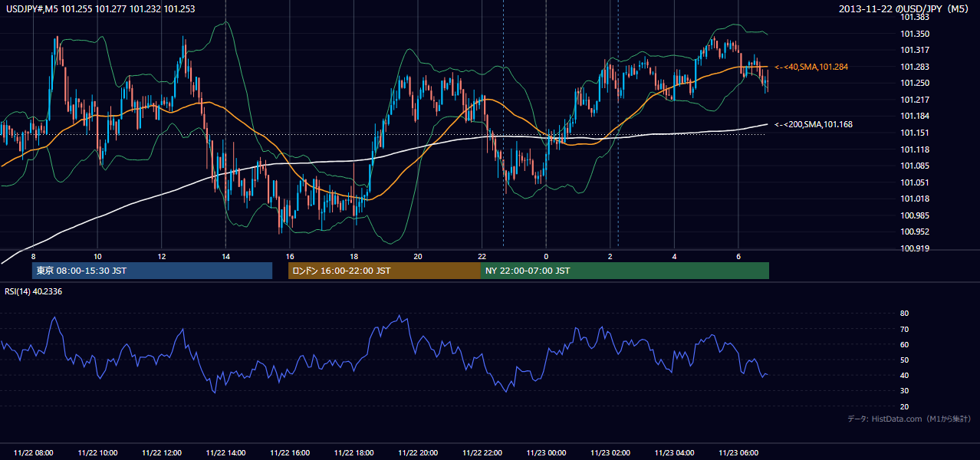Click the Tokyo 08:00-15:30 JST session bar
This screenshot has height=460, width=980.
[x=152, y=271]
